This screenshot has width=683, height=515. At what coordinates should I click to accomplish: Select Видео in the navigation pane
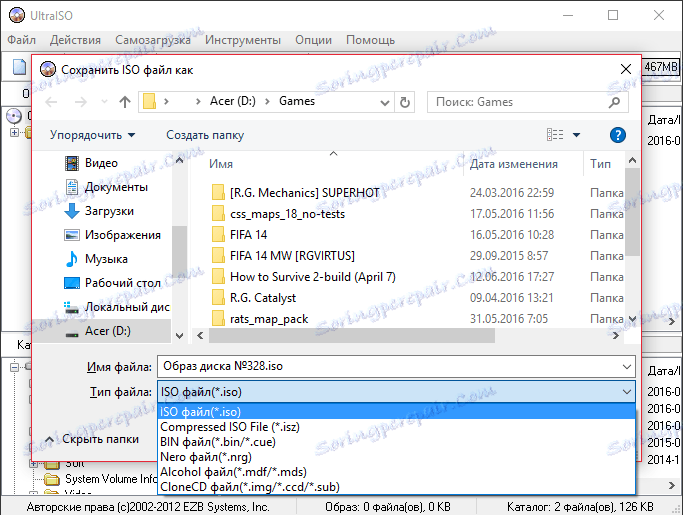(x=101, y=163)
